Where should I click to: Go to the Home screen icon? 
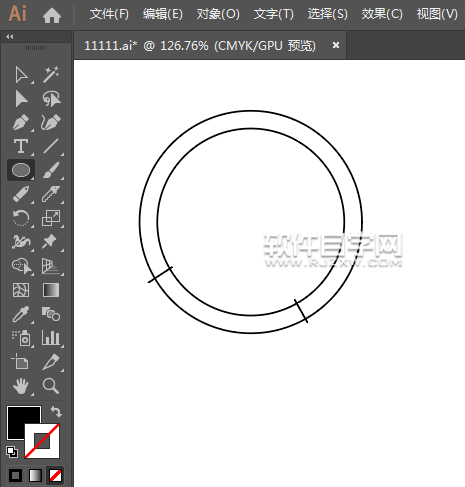coord(52,15)
